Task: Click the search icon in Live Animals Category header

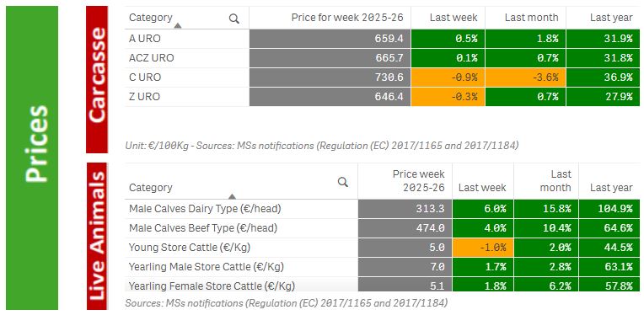Action: pos(343,182)
